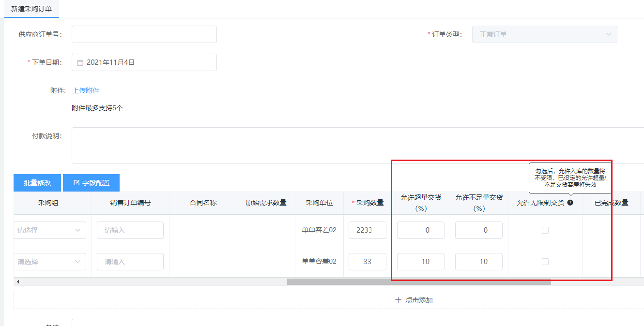
Task: Click the first row 销售订单编号 input
Action: tap(130, 230)
